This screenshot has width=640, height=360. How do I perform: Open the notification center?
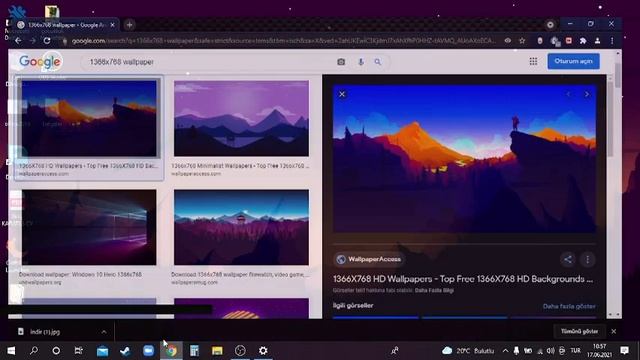tap(624, 351)
